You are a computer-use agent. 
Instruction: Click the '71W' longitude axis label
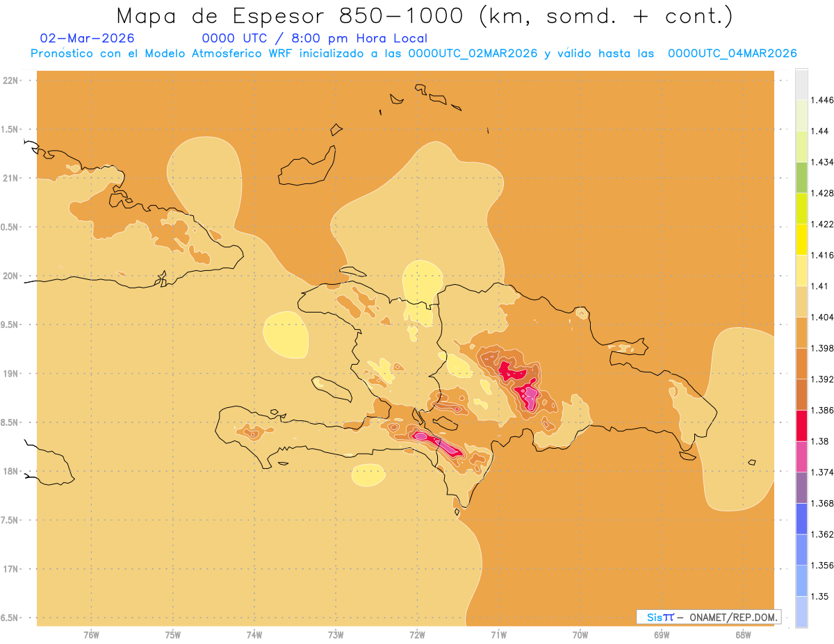click(499, 634)
